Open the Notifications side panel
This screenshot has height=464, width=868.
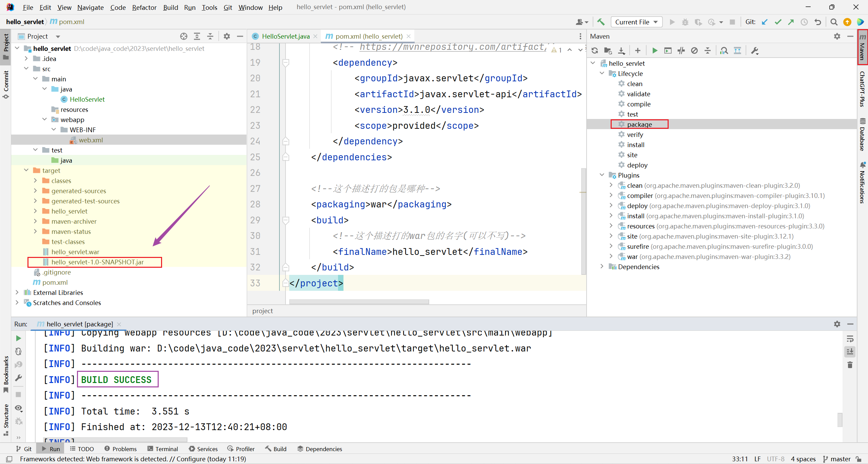pos(863,182)
